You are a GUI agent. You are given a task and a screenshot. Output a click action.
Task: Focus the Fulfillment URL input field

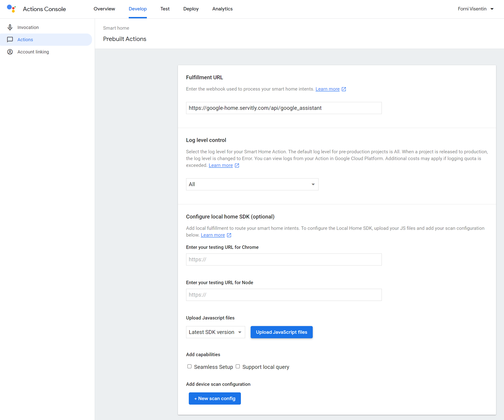(x=284, y=108)
